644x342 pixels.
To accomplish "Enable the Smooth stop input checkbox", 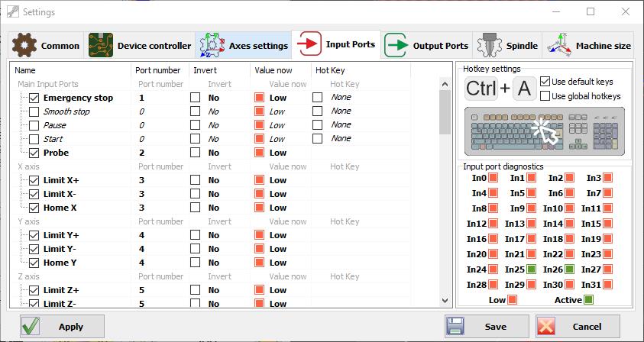I will click(x=34, y=111).
